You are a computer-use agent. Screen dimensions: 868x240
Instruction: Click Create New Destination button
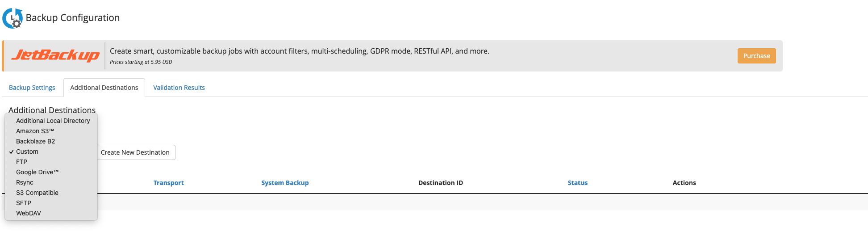pos(135,152)
